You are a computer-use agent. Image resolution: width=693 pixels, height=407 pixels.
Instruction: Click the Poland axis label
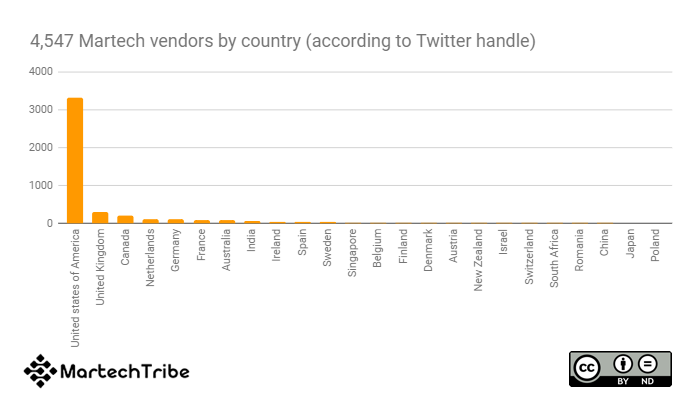(655, 246)
